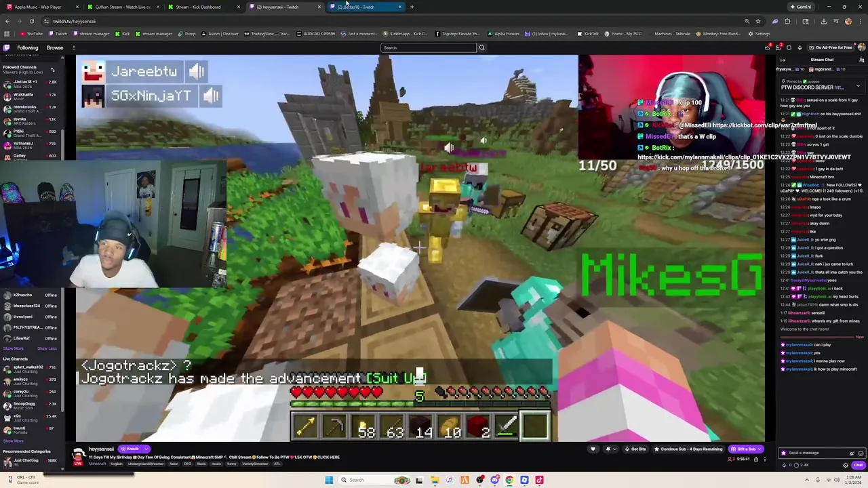The image size is (868, 488).
Task: Expand the pinned PTW Discord Server message
Action: pos(858,86)
